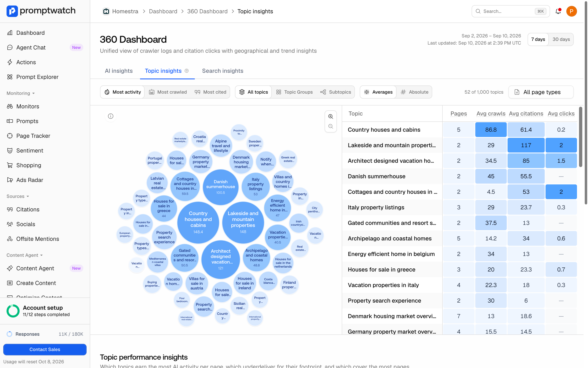This screenshot has height=368, width=588.
Task: Open Monitors binoculars item
Action: pyautogui.click(x=45, y=106)
